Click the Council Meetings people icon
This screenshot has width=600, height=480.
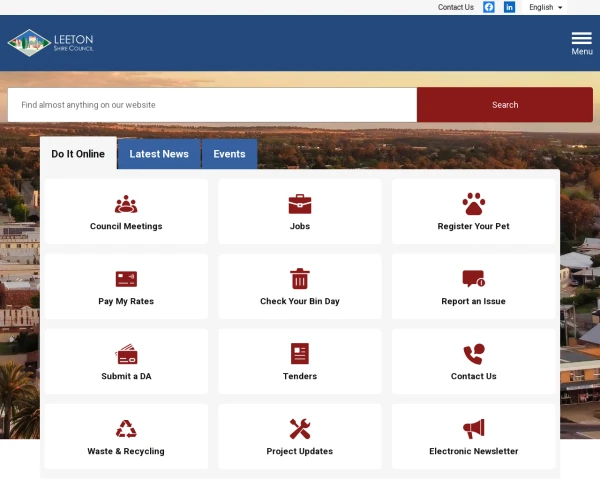126,204
